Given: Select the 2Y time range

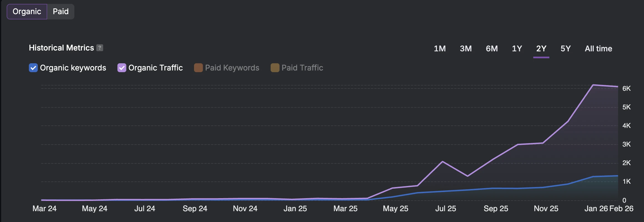Looking at the screenshot, I should click(x=541, y=49).
